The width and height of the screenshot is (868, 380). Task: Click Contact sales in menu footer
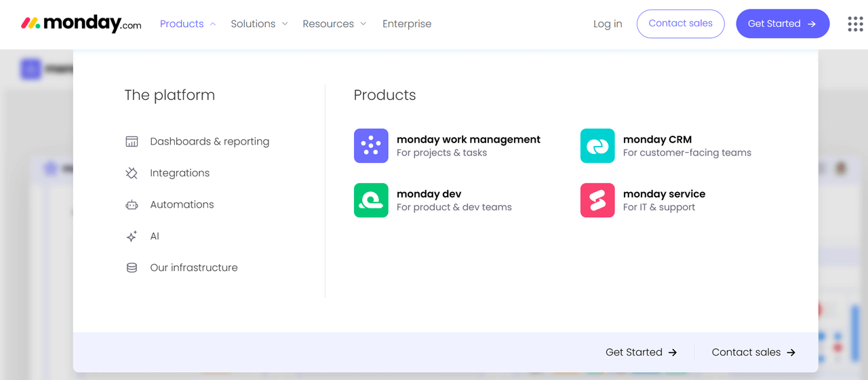747,352
